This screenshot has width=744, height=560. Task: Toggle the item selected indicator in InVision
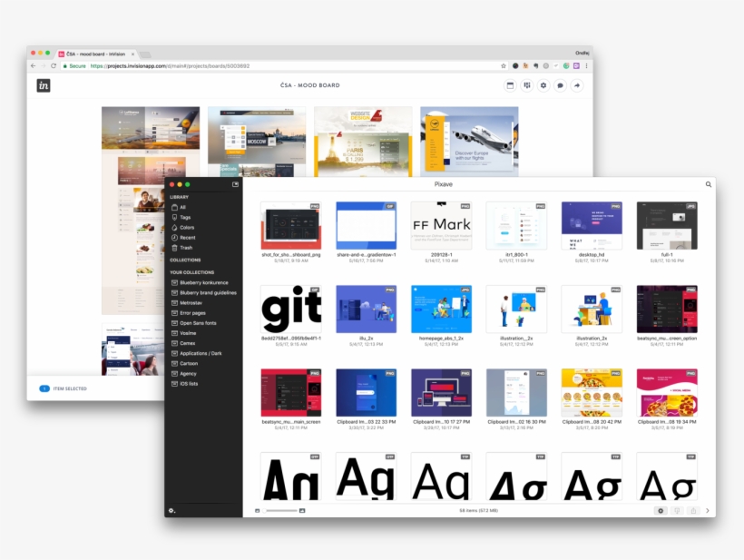point(44,388)
